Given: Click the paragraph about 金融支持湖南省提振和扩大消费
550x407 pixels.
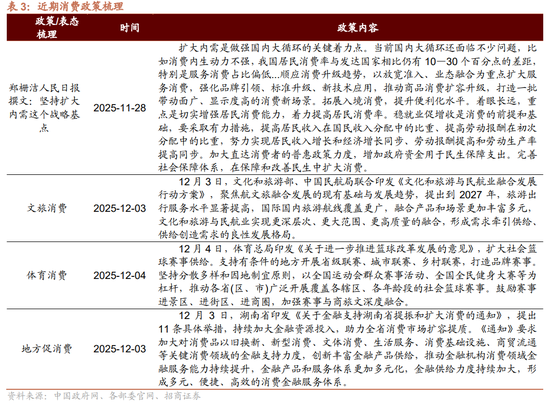Looking at the screenshot, I should pyautogui.click(x=347, y=349).
